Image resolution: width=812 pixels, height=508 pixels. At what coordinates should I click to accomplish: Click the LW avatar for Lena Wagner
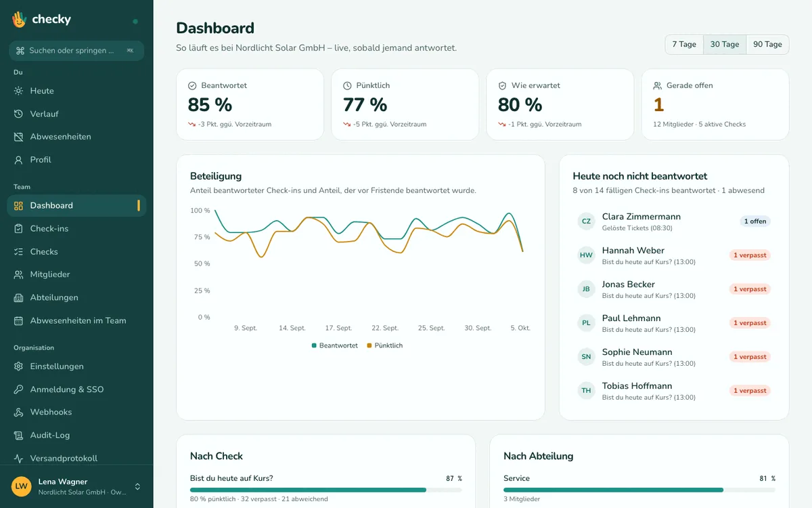point(22,486)
